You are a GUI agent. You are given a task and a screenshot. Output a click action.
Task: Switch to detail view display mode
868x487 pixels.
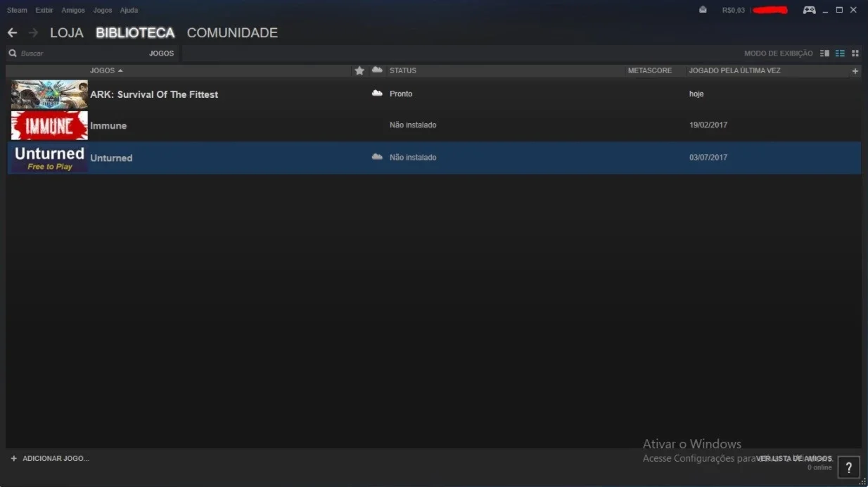[x=824, y=53]
